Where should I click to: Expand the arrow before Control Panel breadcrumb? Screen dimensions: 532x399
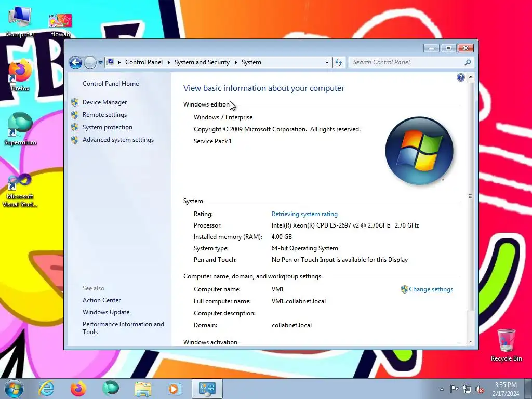pyautogui.click(x=119, y=62)
